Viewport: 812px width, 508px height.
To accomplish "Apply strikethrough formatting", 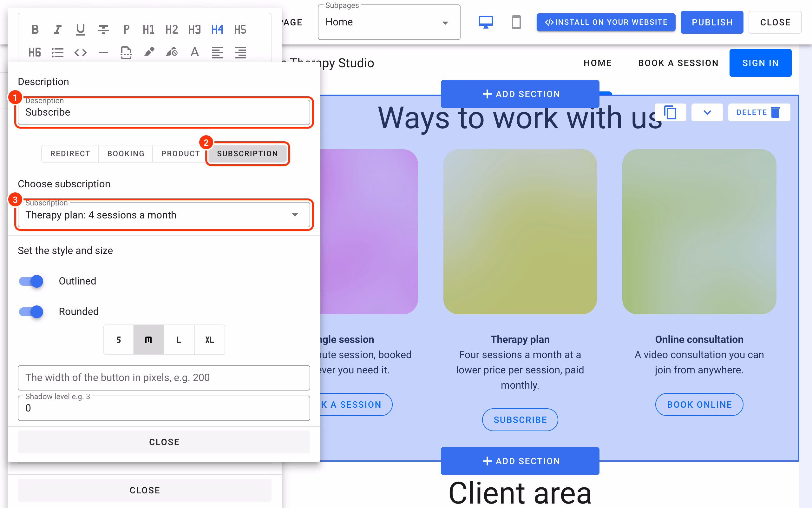I will click(x=103, y=30).
